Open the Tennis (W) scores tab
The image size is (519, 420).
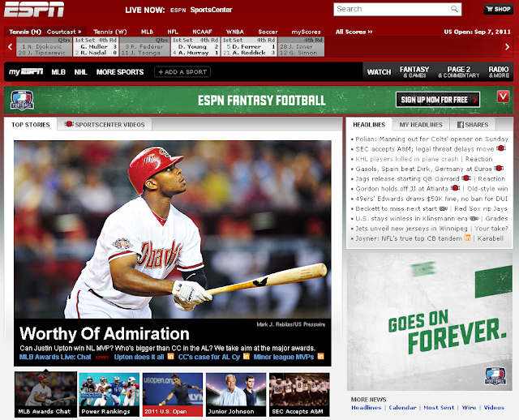pos(110,32)
